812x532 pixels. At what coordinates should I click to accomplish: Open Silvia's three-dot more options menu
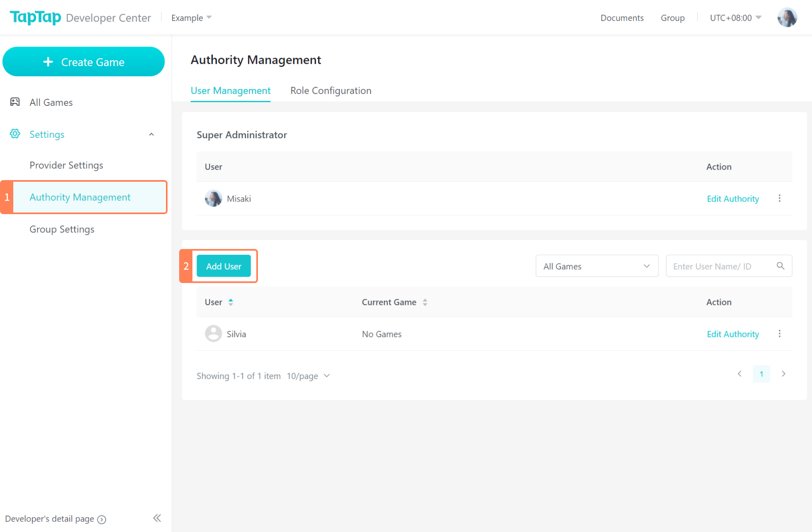tap(780, 334)
